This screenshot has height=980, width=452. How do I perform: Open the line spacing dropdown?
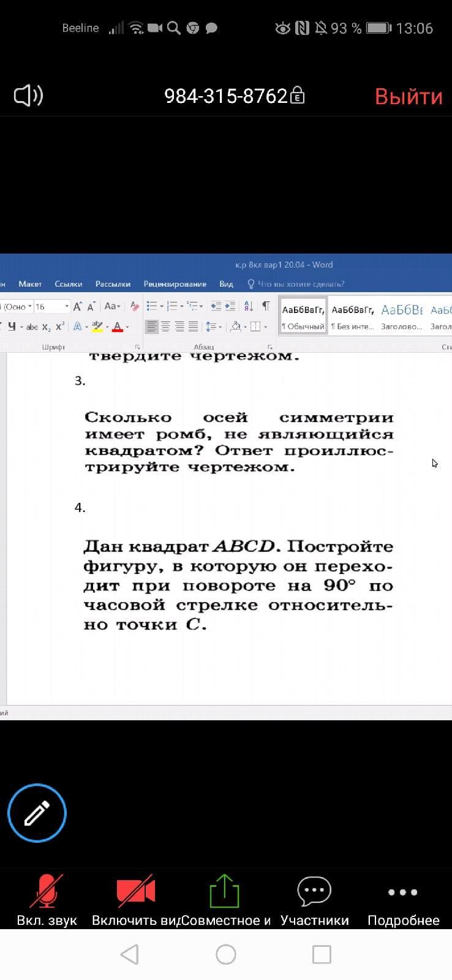click(213, 326)
